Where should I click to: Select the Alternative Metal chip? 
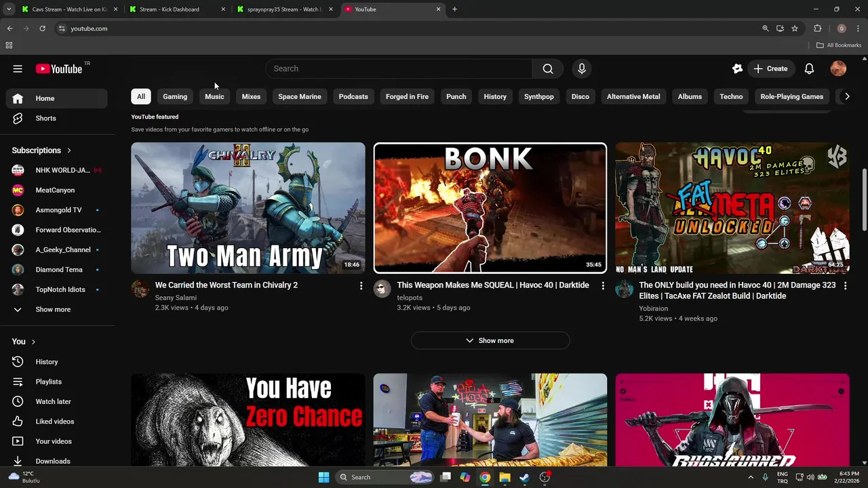(633, 96)
